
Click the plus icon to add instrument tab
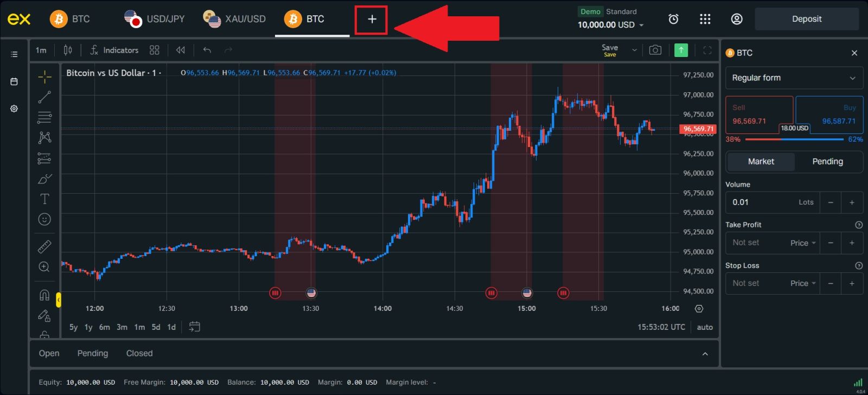(x=372, y=20)
